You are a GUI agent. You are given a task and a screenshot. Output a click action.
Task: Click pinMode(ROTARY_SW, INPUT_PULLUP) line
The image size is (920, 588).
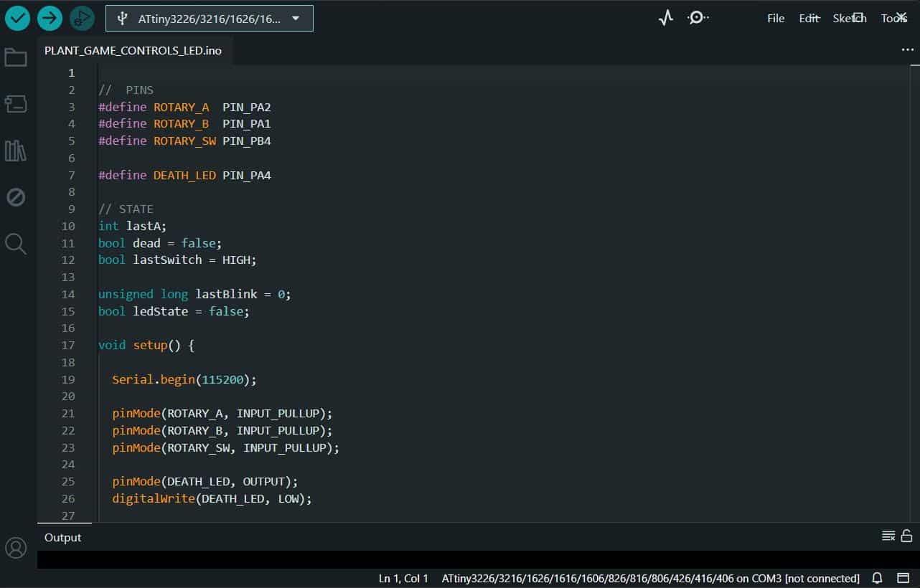[226, 447]
